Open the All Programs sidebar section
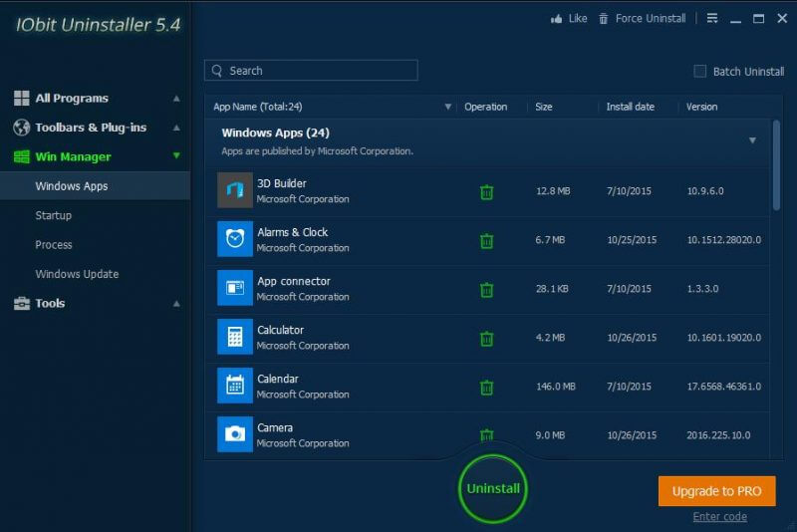 click(72, 98)
